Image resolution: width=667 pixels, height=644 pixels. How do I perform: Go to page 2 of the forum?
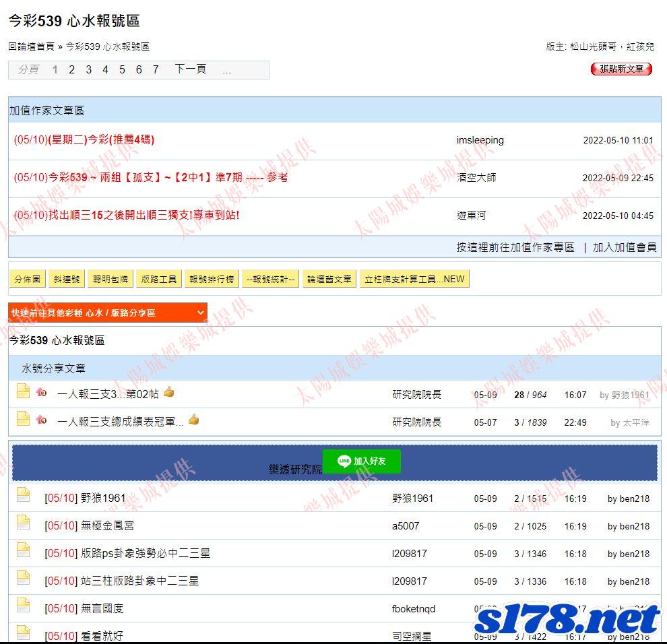click(71, 70)
